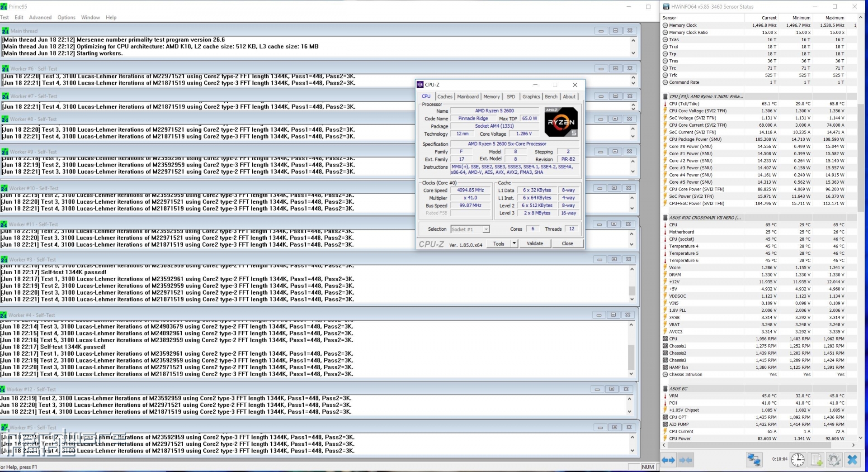Viewport: 868px width, 472px height.
Task: Open the HWiNFO remote network monitors icon
Action: (x=754, y=460)
